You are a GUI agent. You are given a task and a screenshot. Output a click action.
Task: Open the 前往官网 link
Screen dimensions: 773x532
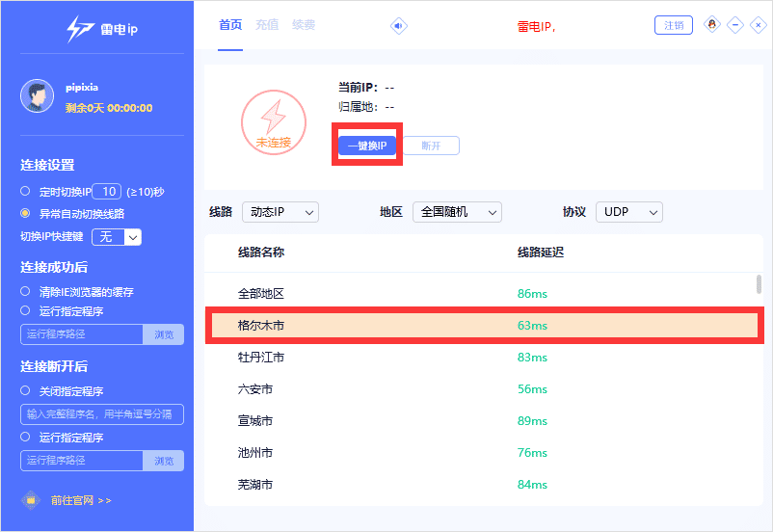(81, 500)
